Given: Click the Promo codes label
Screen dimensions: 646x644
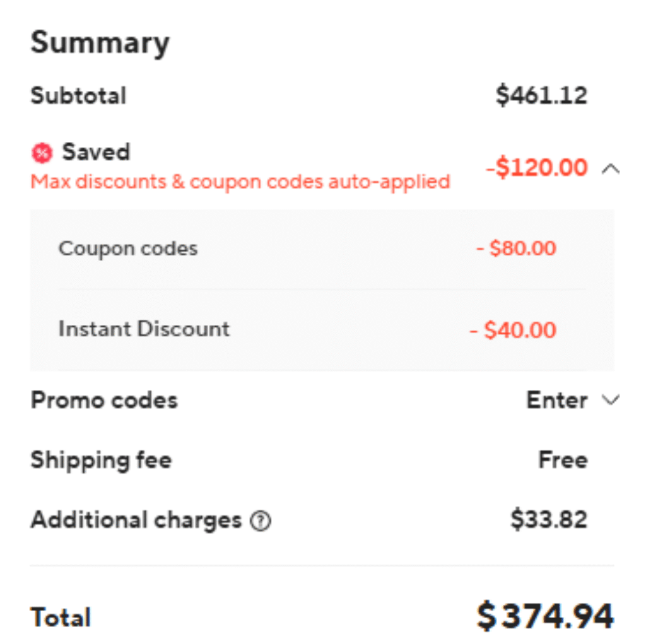Looking at the screenshot, I should [104, 400].
